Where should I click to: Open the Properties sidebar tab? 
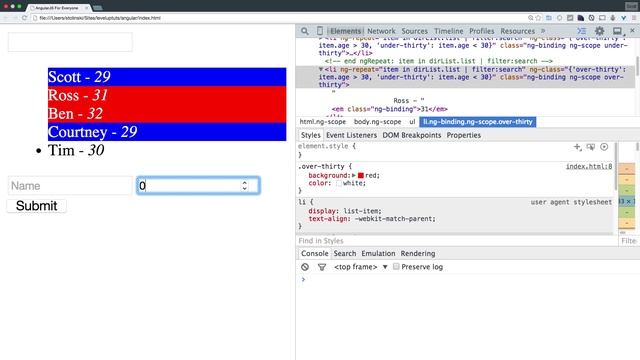click(463, 135)
